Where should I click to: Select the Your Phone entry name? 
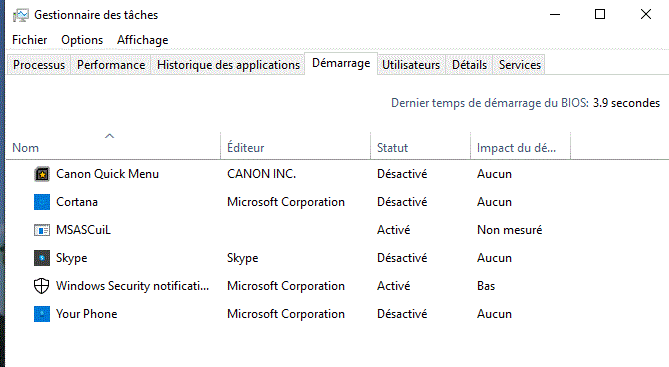coord(87,314)
